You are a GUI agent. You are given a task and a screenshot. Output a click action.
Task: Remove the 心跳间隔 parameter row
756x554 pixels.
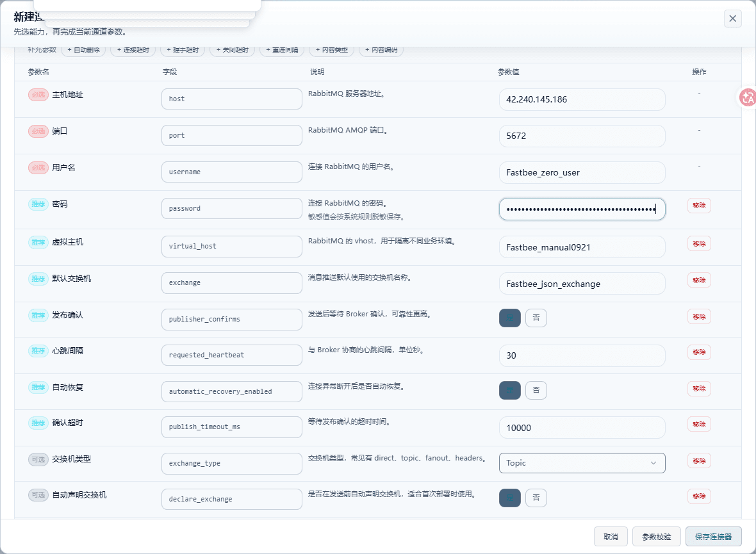698,352
